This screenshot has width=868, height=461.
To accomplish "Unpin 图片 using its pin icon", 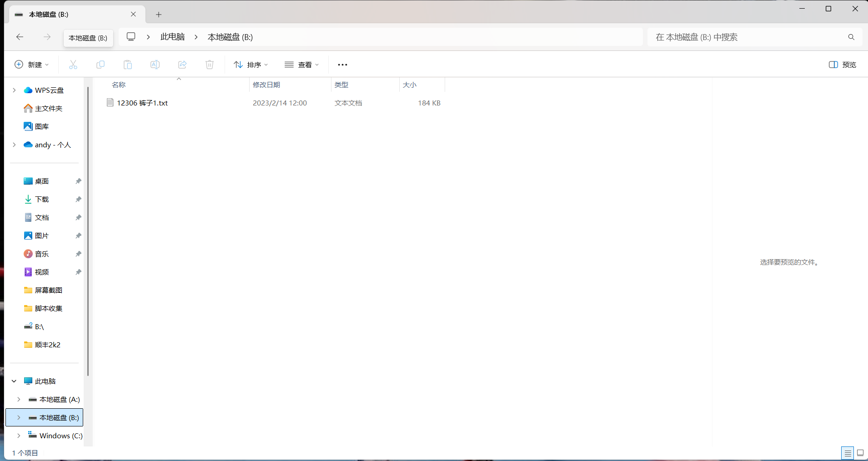I will tap(78, 236).
